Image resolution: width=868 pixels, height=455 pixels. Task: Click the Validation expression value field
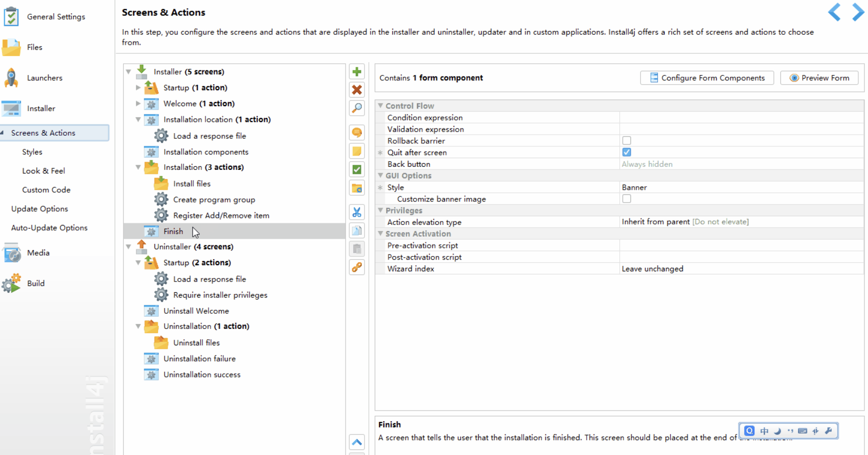[x=742, y=129]
